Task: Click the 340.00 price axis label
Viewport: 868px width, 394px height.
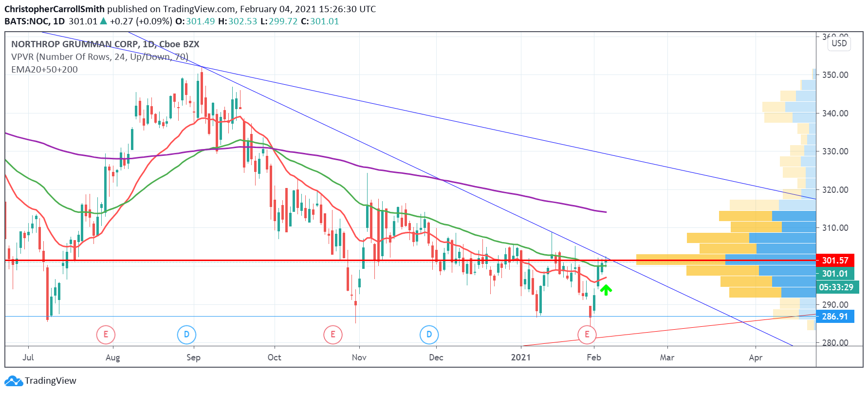Action: click(835, 113)
